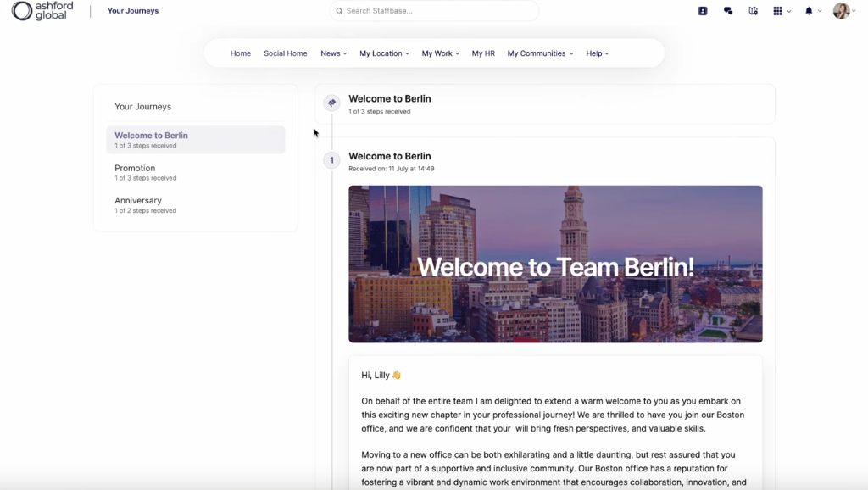Click the map location pin icon
This screenshot has width=868, height=490.
click(753, 11)
